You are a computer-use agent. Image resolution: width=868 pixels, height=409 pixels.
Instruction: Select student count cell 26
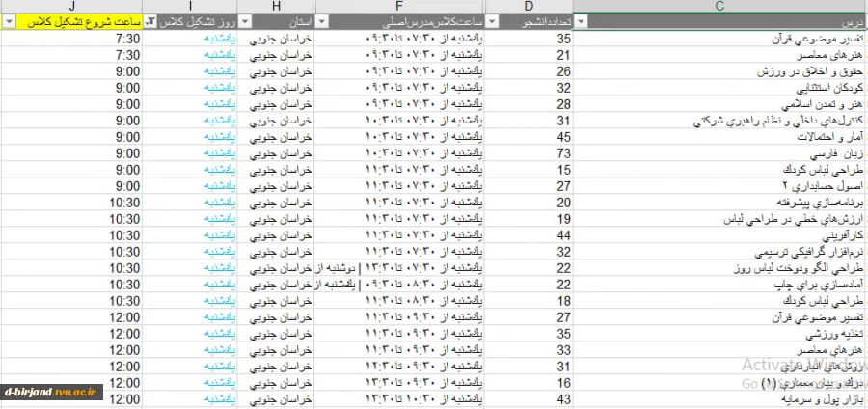click(529, 71)
